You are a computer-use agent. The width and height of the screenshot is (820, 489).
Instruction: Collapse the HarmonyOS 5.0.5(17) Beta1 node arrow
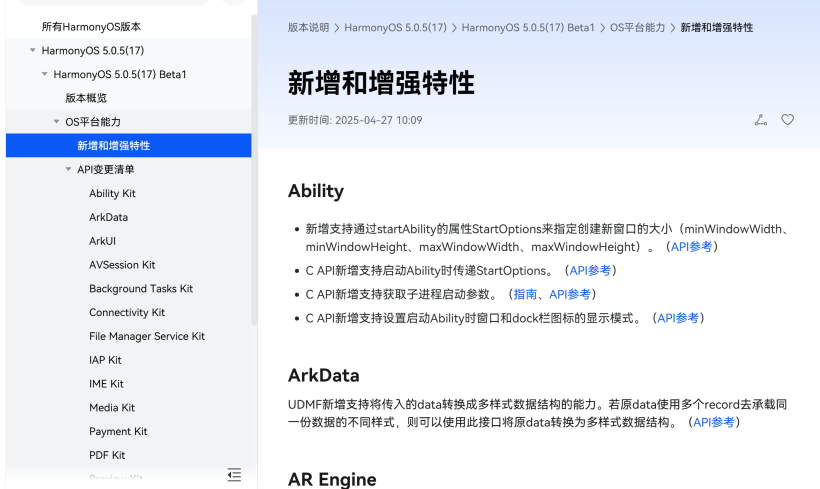(44, 74)
